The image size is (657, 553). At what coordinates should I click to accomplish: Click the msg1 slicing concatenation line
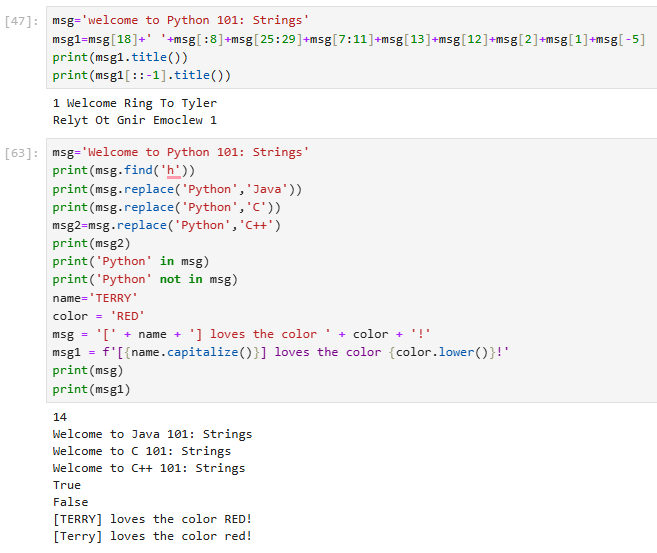pyautogui.click(x=349, y=39)
